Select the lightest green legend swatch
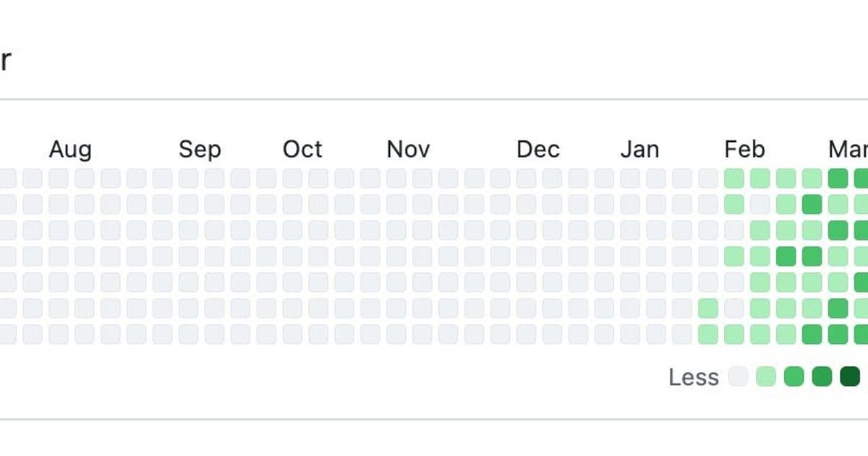This screenshot has width=868, height=456. (x=766, y=377)
